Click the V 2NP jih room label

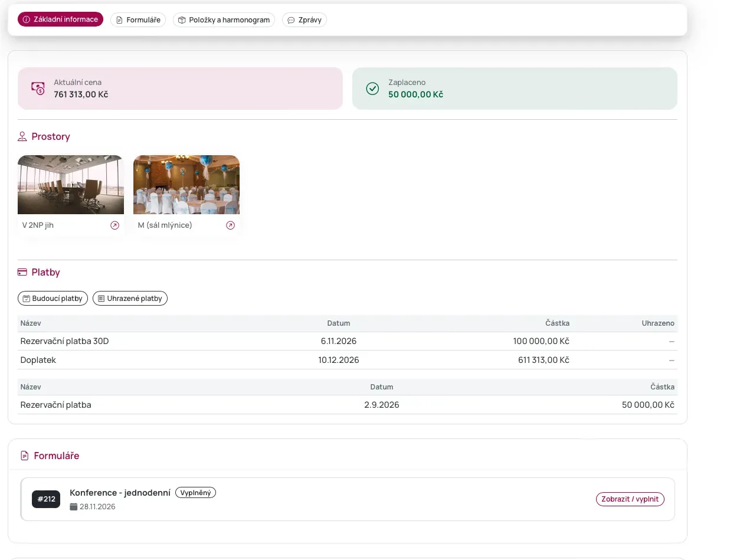[38, 225]
